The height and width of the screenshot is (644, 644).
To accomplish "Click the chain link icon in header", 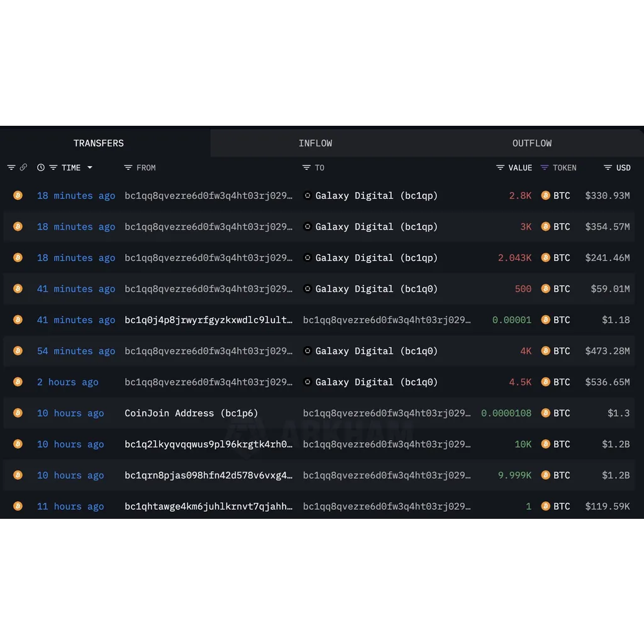I will [23, 167].
